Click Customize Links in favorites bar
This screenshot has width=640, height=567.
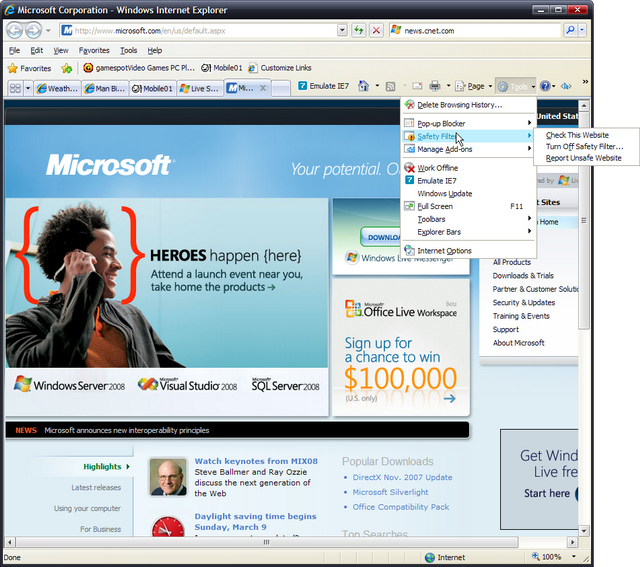pyautogui.click(x=280, y=68)
